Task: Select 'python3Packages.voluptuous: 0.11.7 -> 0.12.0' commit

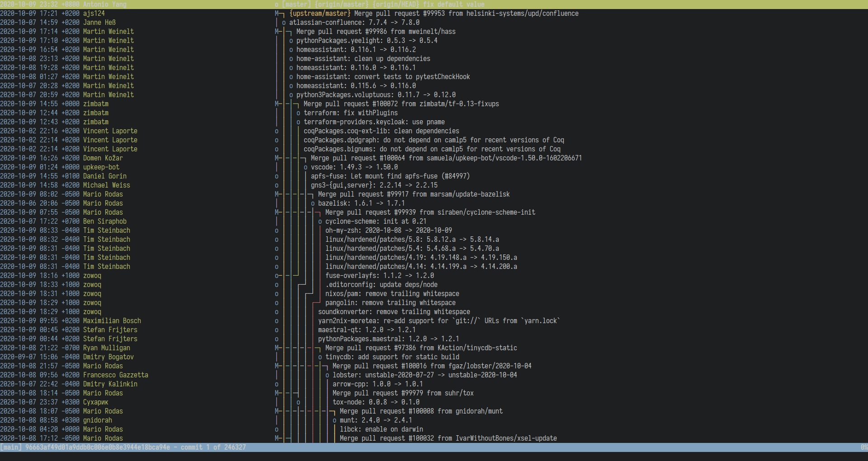Action: [x=434, y=95]
